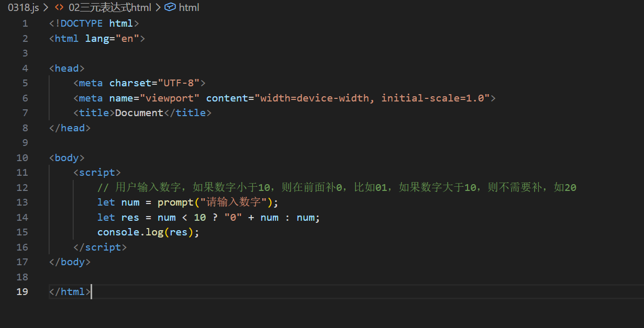644x328 pixels.
Task: Click the lang="en" attribute on the html tag
Action: 112,38
